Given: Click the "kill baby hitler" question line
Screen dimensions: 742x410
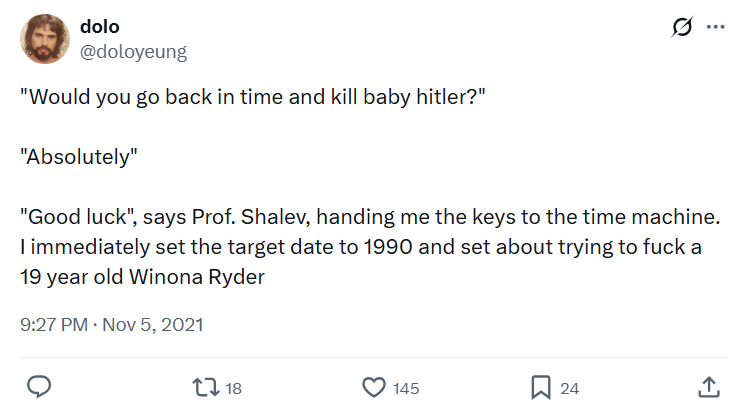Looking at the screenshot, I should coord(253,97).
